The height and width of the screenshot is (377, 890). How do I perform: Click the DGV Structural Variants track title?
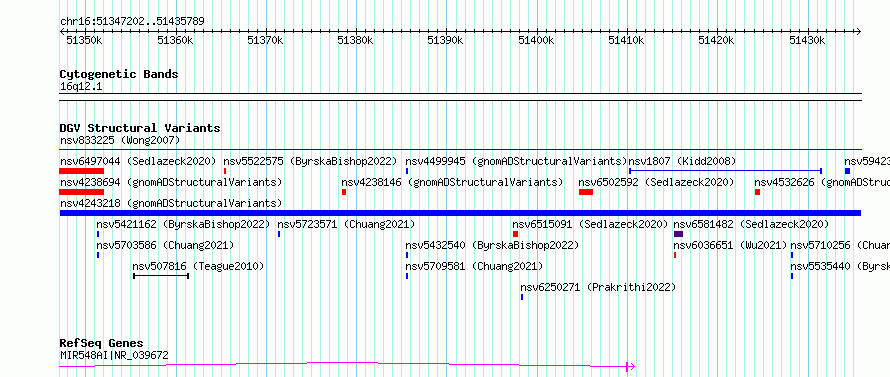tap(140, 128)
